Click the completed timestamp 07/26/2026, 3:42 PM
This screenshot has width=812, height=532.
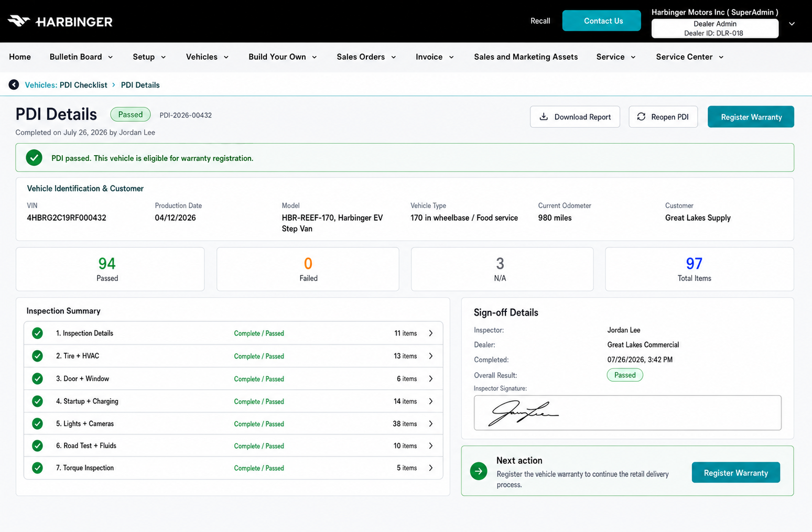[640, 360]
